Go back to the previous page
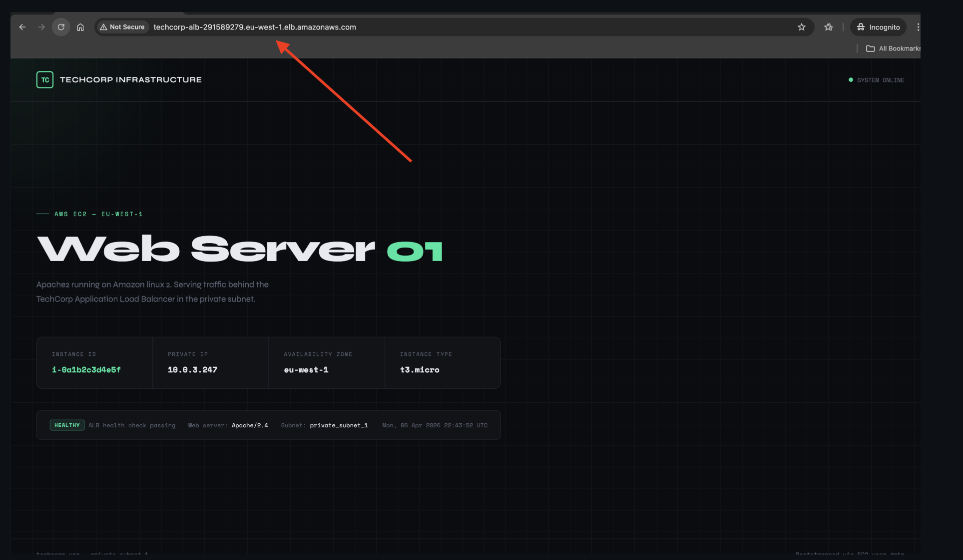 point(22,27)
